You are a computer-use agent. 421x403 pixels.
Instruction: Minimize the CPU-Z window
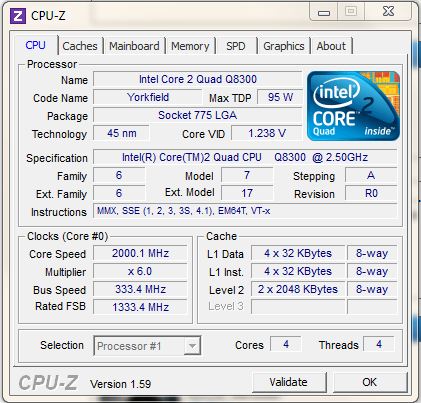[324, 13]
